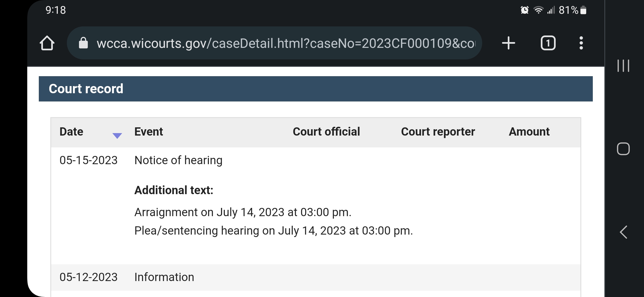The height and width of the screenshot is (297, 644).
Task: Tap the Android recent apps button
Action: coord(623,66)
